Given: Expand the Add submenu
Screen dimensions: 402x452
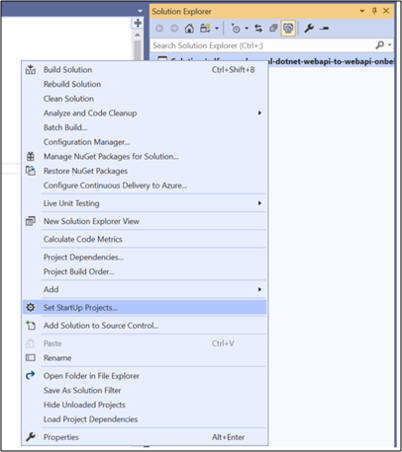Looking at the screenshot, I should click(x=145, y=289).
